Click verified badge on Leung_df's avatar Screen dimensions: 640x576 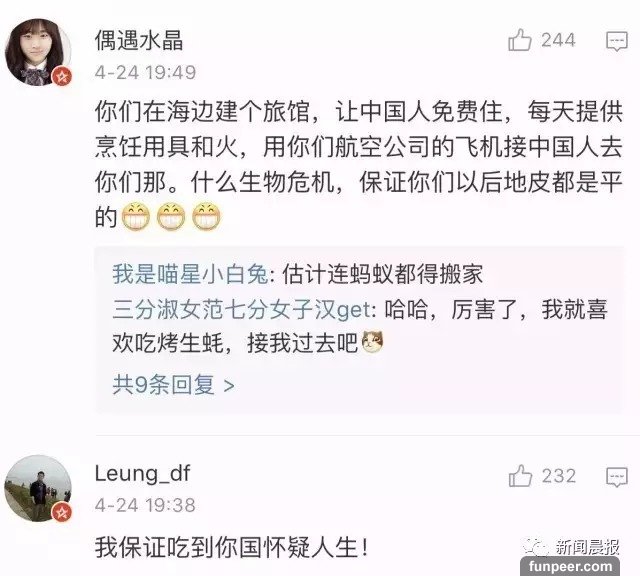point(62,513)
